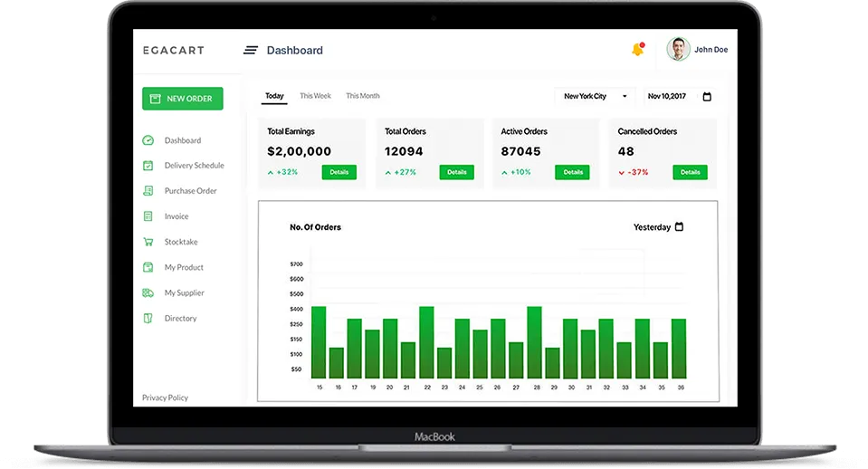Click the Stocktake cart icon

click(148, 242)
